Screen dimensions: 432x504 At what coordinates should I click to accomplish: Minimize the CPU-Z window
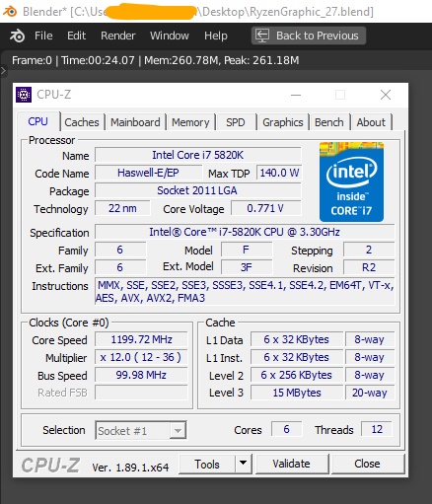(x=296, y=95)
